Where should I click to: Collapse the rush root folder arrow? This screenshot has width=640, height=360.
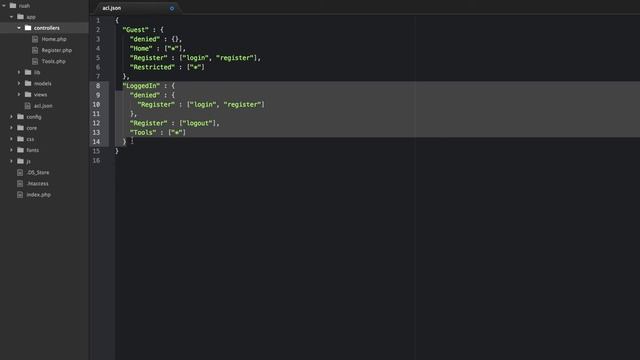point(4,6)
